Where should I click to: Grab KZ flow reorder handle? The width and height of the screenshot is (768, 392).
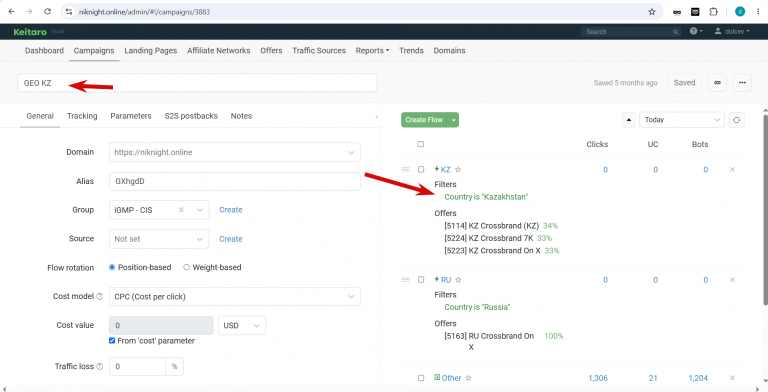[406, 170]
